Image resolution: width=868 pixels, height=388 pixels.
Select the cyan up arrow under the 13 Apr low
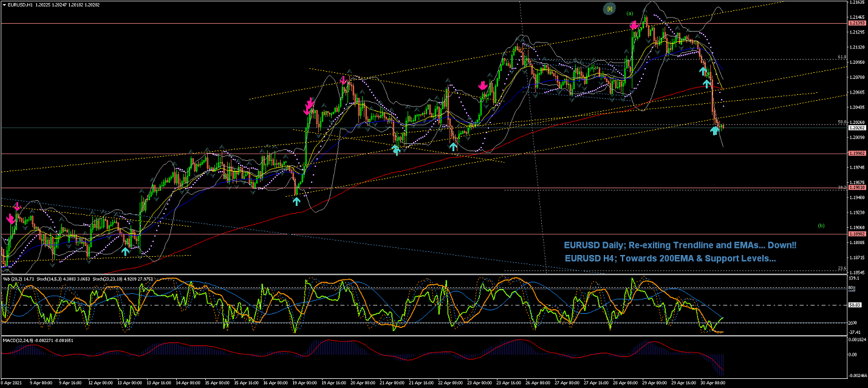click(125, 250)
